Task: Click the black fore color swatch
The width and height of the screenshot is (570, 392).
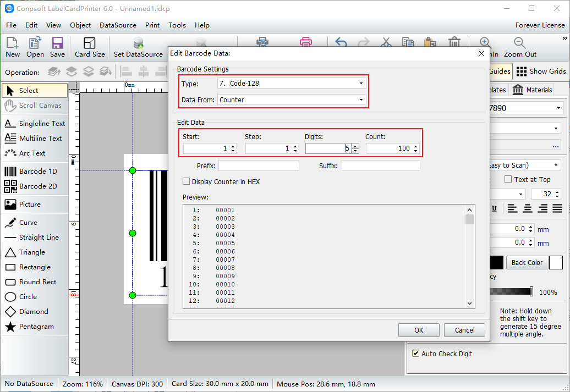Action: click(x=497, y=262)
